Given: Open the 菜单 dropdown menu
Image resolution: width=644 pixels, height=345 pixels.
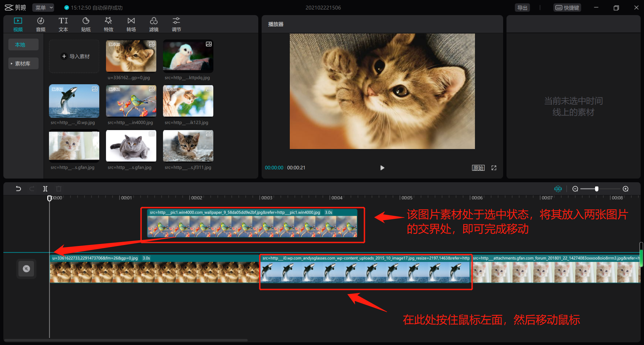Looking at the screenshot, I should pyautogui.click(x=43, y=7).
